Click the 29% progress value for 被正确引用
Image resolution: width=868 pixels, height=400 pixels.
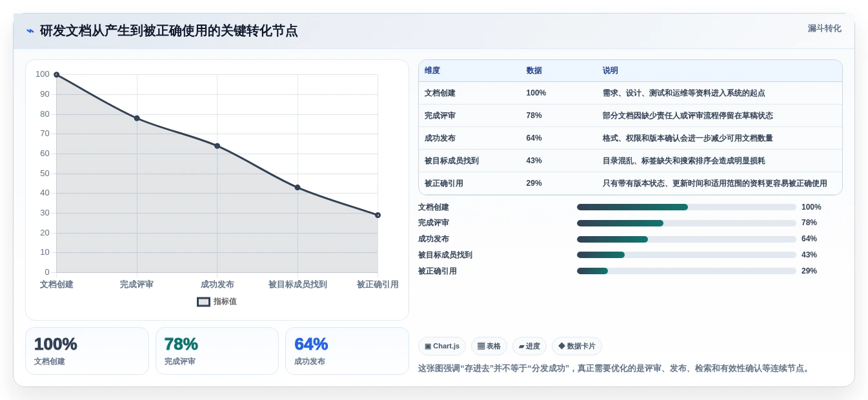809,271
